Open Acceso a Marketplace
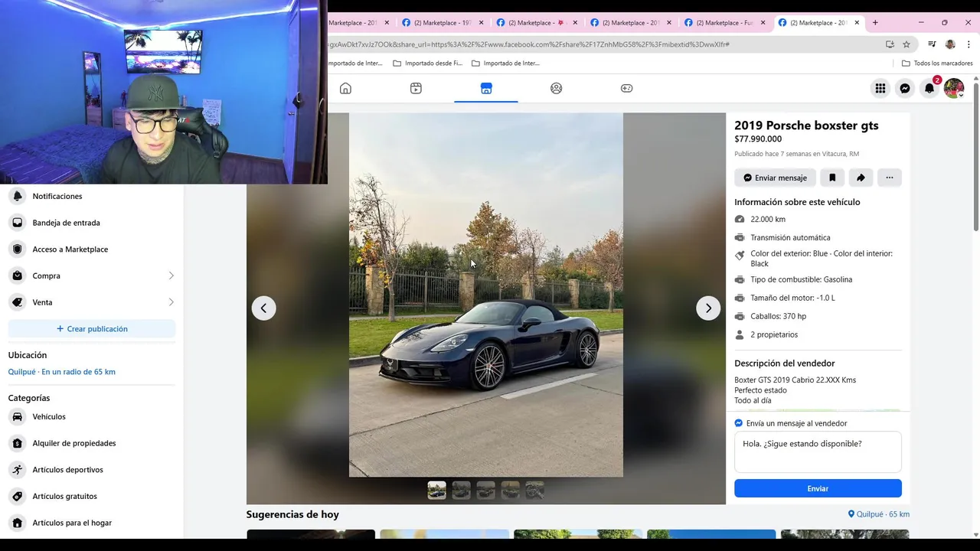Viewport: 980px width, 551px height. click(x=92, y=249)
